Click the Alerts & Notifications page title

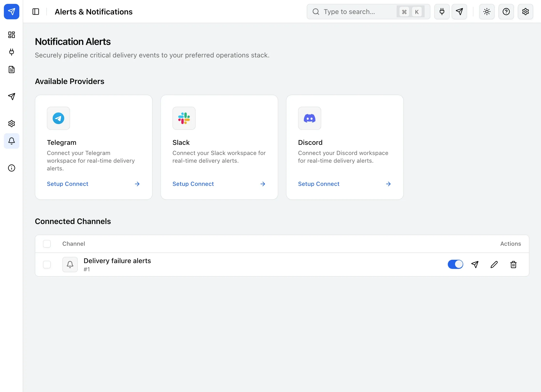click(x=94, y=12)
